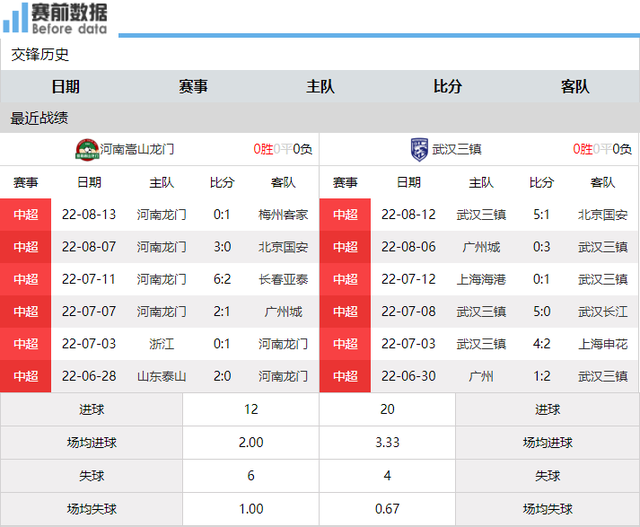Click average conceded value 1.00

click(x=251, y=509)
